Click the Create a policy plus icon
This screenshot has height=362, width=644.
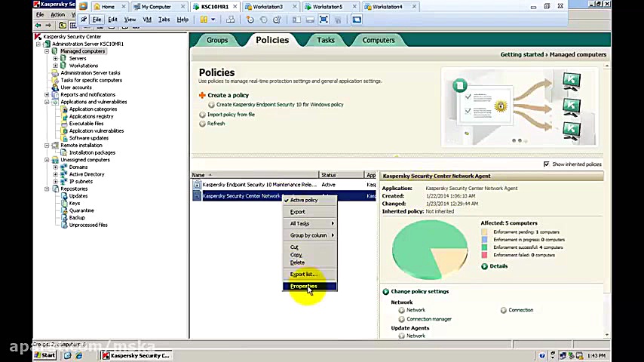pos(202,95)
